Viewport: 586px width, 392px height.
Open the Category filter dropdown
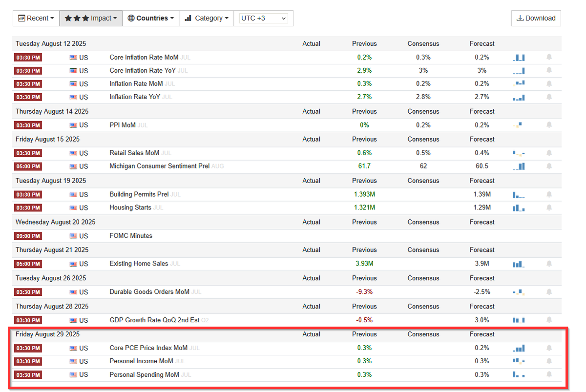pyautogui.click(x=207, y=18)
